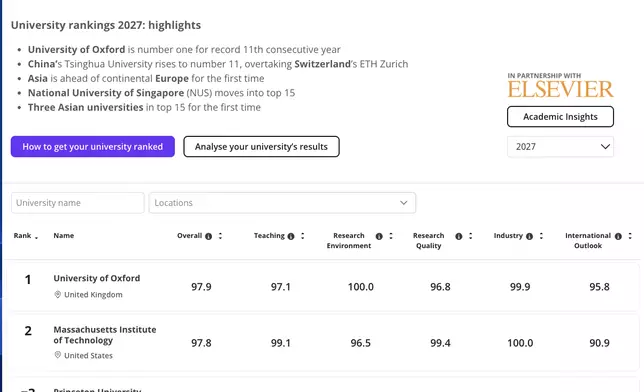Click the International Outlook header label
The height and width of the screenshot is (392, 644).
click(x=588, y=240)
